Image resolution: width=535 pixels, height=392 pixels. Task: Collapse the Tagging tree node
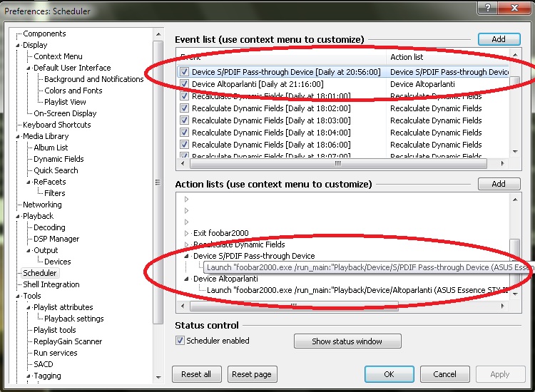tap(29, 376)
